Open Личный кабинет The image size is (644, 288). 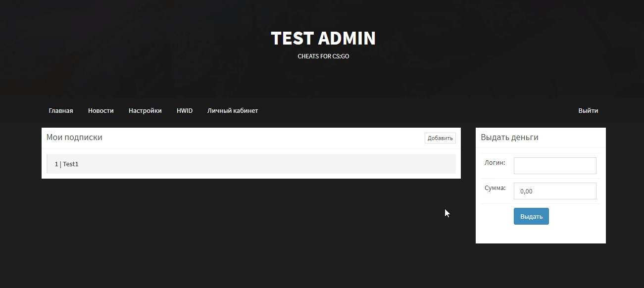[233, 111]
